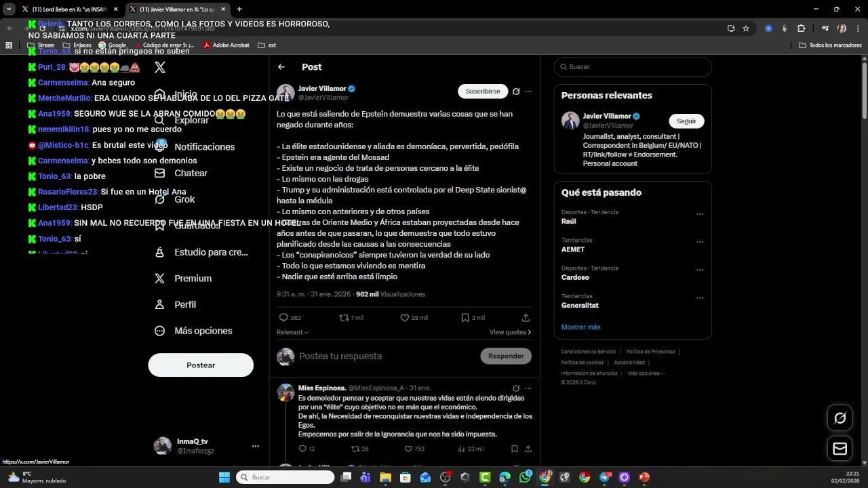868x488 pixels.
Task: Click Javier Villamor avatar in post header
Action: 285,93
